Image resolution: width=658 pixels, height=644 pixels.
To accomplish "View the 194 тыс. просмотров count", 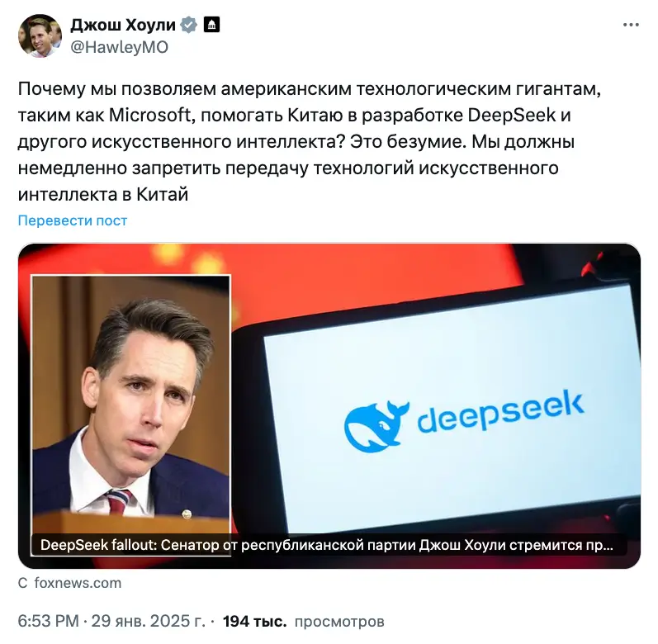I will click(303, 621).
